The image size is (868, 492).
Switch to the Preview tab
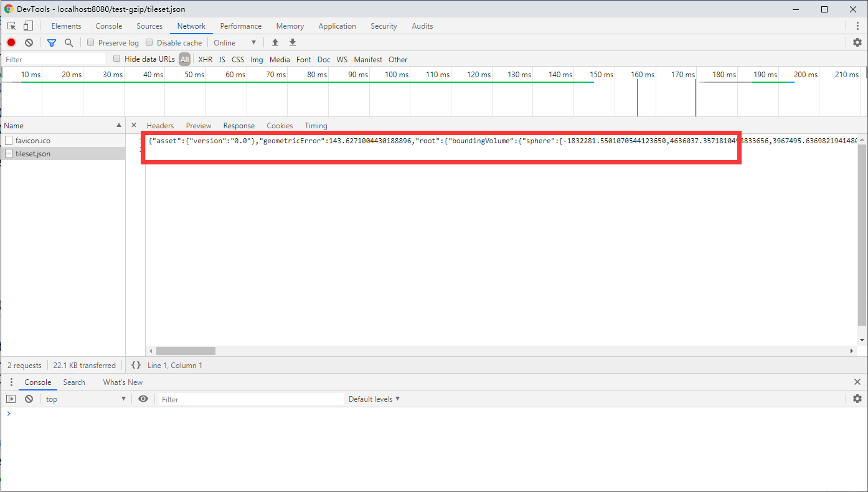(x=198, y=125)
